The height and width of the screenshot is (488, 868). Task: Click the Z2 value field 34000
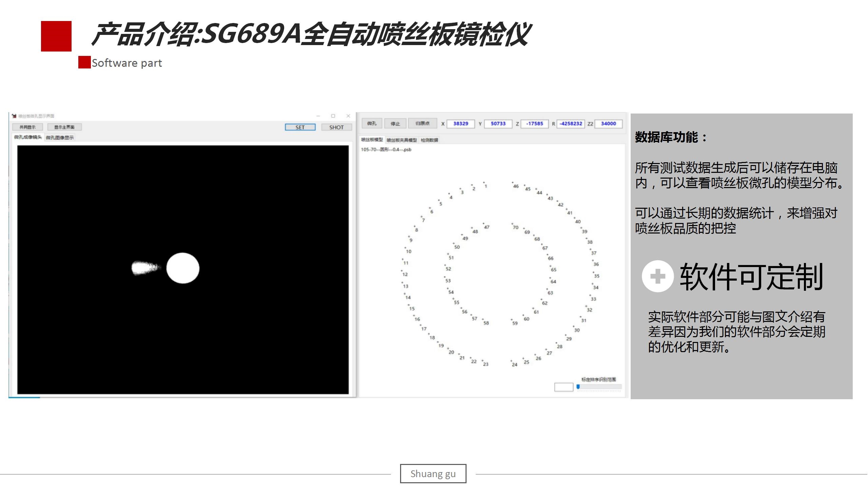[608, 124]
